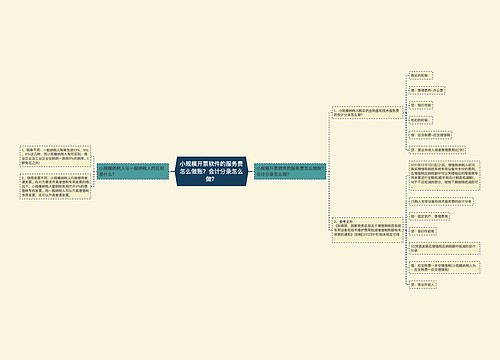
Task: Click the note beginning '2、使用发票不同'
Action: [x=55, y=186]
